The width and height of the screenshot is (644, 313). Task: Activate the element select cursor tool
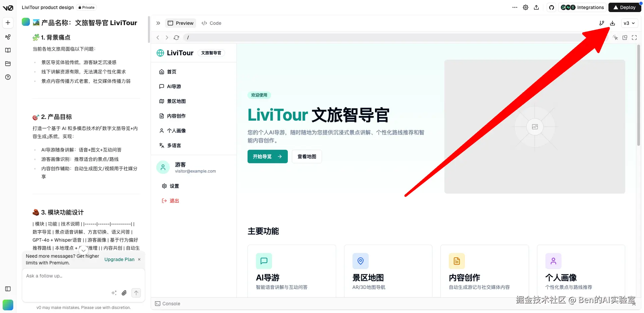(615, 38)
